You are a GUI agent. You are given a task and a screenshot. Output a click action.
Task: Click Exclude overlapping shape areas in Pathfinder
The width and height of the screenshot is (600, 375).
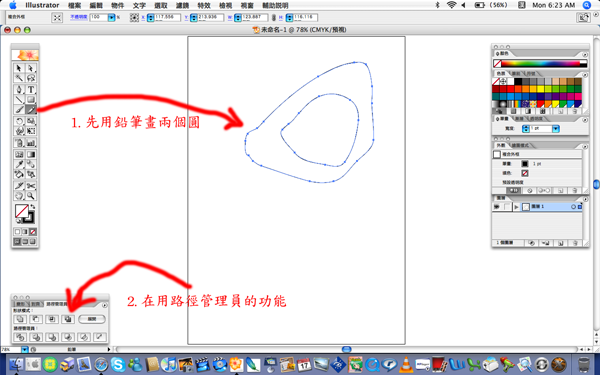[68, 319]
